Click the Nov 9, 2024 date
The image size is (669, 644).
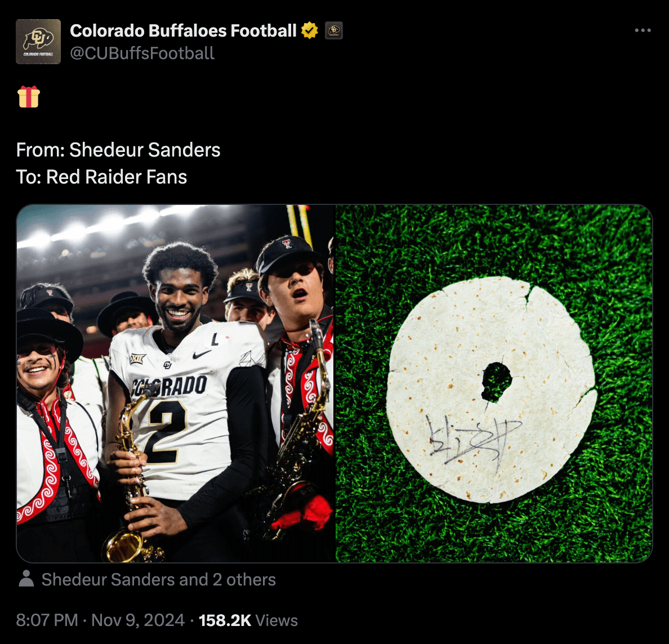point(138,620)
